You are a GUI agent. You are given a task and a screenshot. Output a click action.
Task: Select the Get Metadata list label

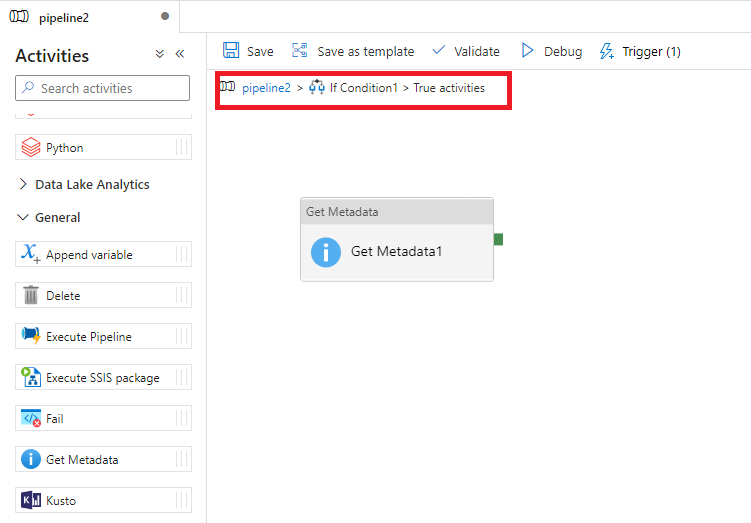click(x=82, y=460)
